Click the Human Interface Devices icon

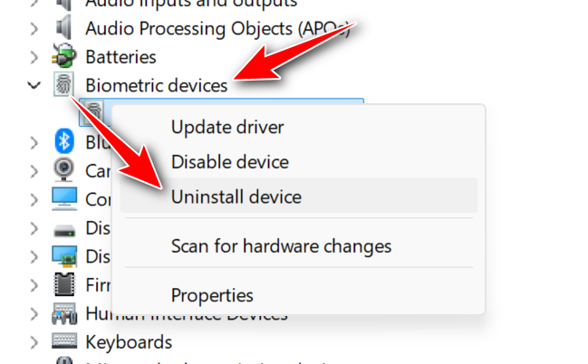coord(63,314)
